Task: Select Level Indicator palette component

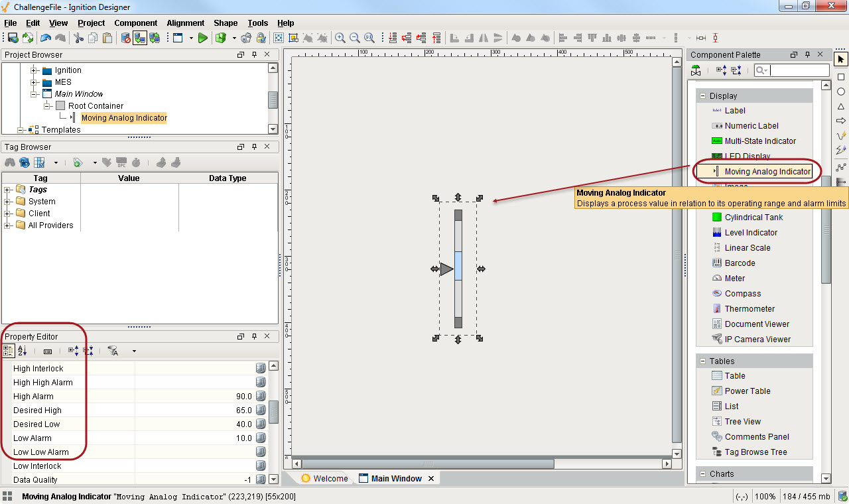Action: [x=744, y=233]
